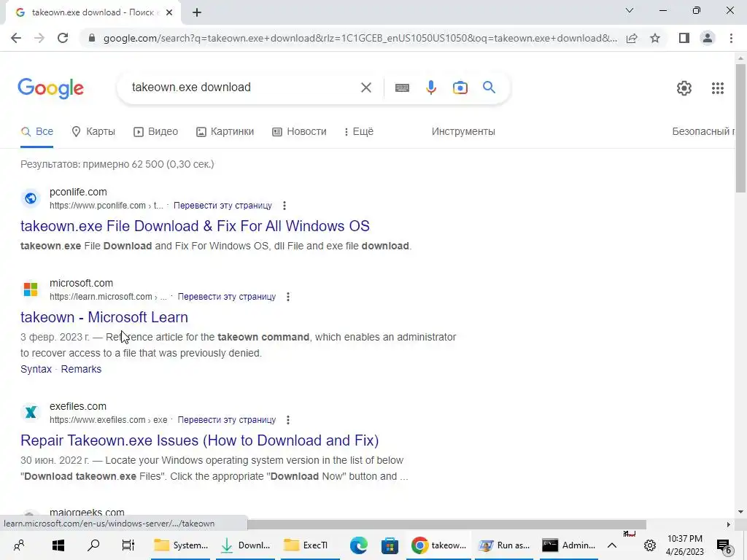Switch to the Карты tab
The image size is (747, 560).
(93, 131)
